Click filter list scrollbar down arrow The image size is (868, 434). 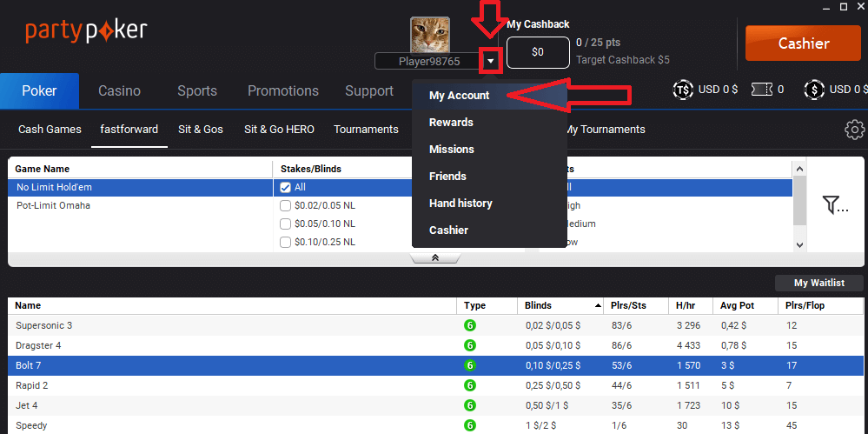coord(799,244)
